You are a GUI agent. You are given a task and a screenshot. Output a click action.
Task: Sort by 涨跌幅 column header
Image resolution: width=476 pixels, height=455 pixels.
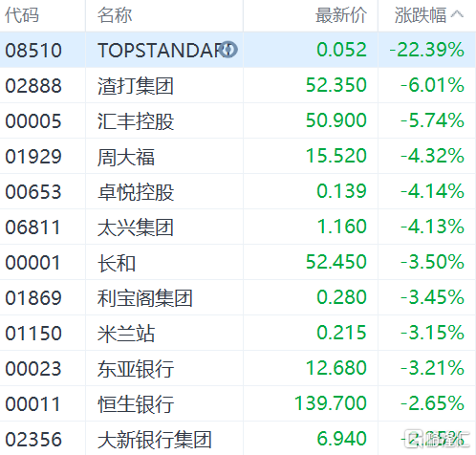[x=421, y=15]
